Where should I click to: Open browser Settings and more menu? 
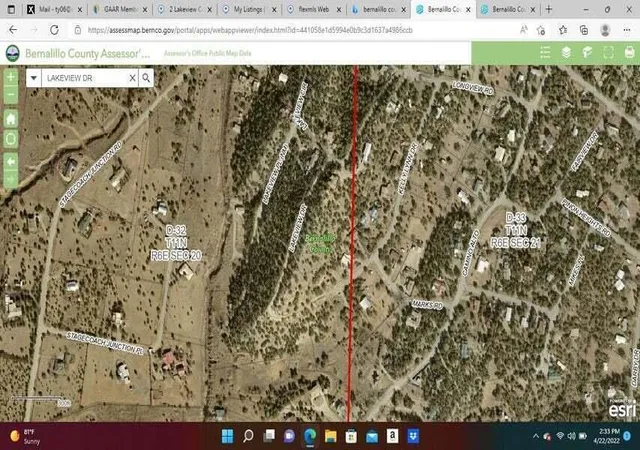pyautogui.click(x=627, y=30)
